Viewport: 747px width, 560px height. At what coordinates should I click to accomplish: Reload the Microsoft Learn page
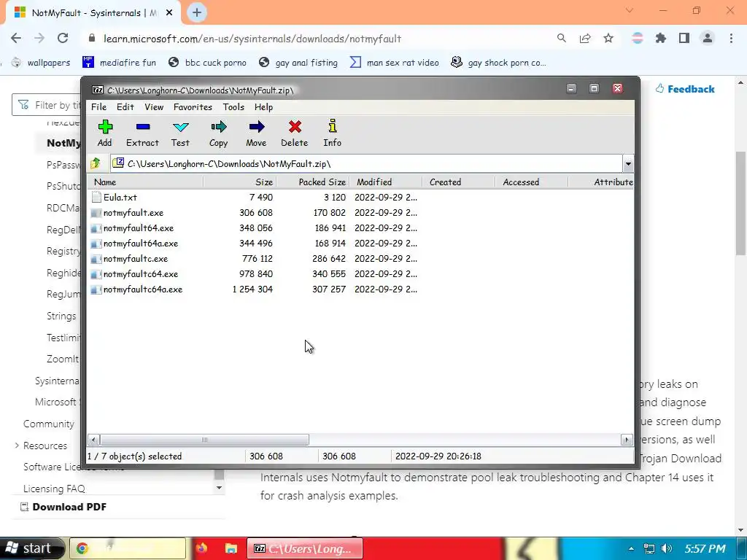(63, 38)
